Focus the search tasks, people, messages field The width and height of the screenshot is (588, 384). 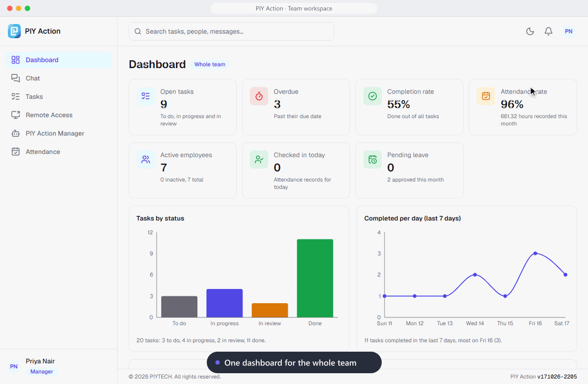(x=231, y=31)
